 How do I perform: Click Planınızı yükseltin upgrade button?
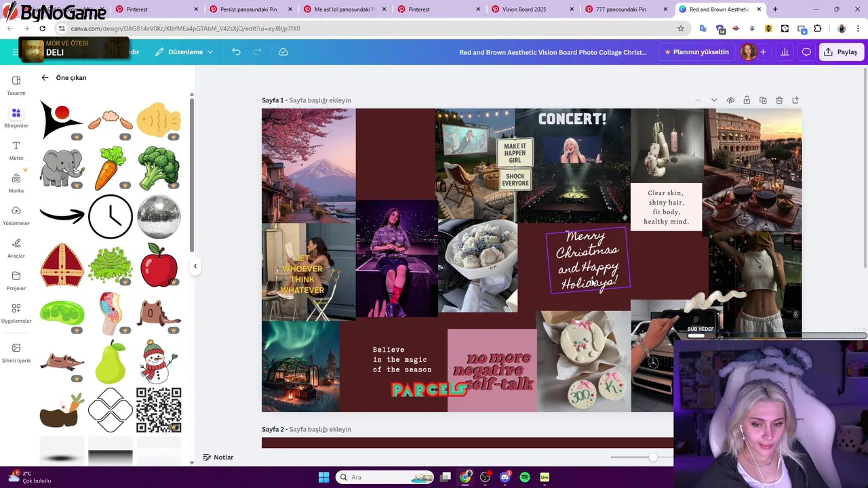696,52
